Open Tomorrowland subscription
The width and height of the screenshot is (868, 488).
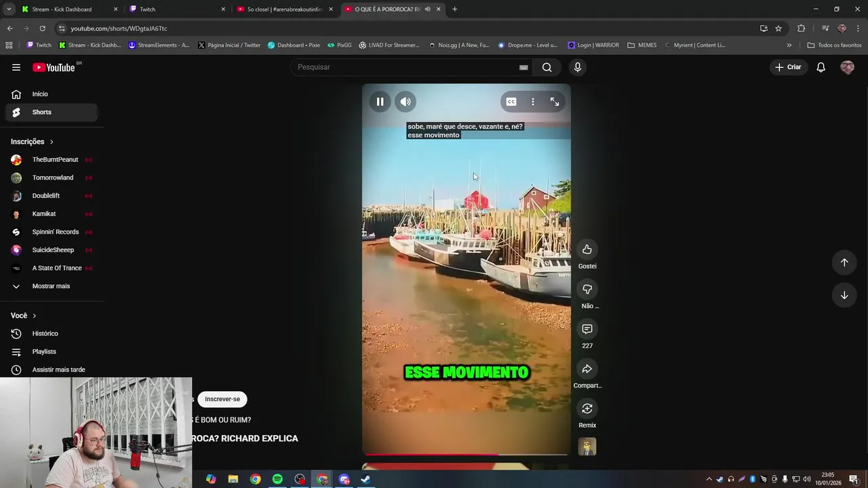52,178
